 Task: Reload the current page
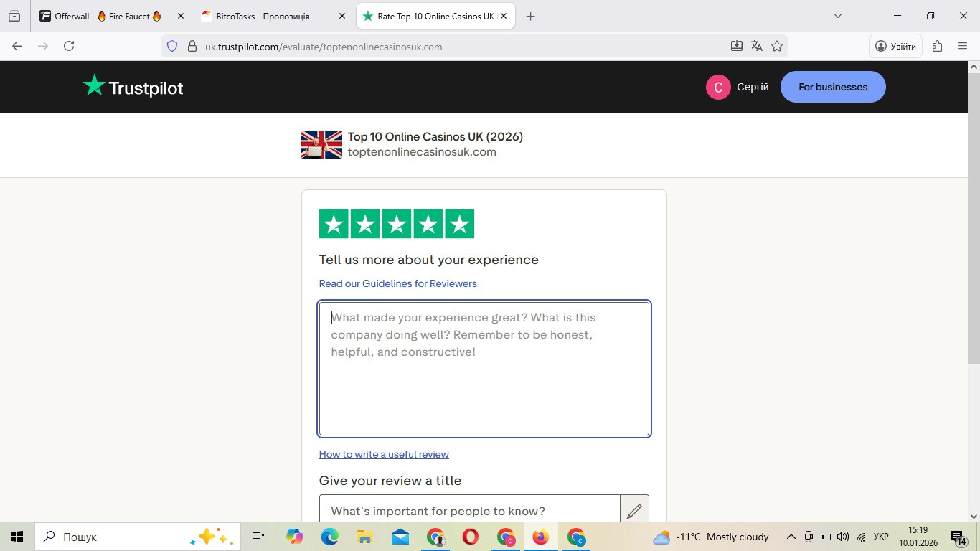tap(69, 46)
